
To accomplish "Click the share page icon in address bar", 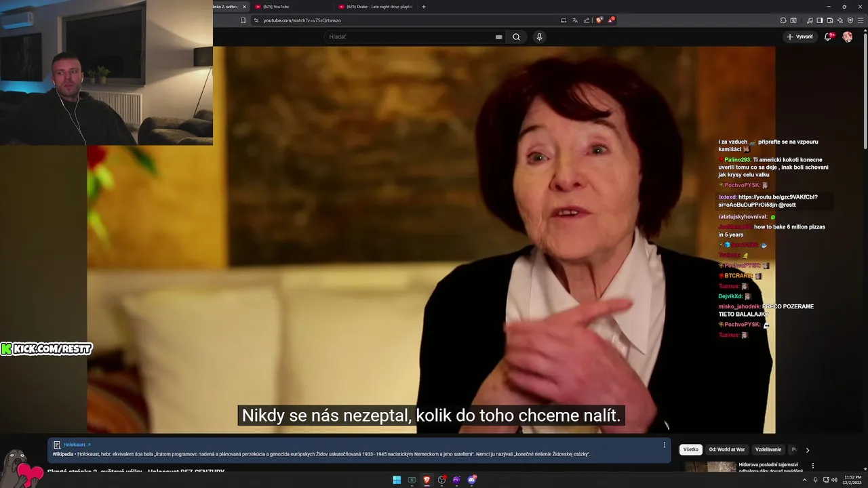I will (x=587, y=20).
